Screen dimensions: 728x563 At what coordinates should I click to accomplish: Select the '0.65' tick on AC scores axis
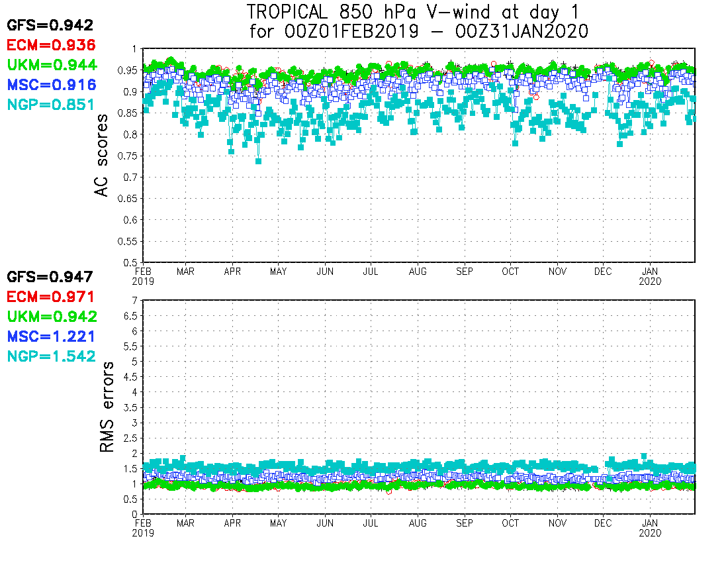coord(127,199)
